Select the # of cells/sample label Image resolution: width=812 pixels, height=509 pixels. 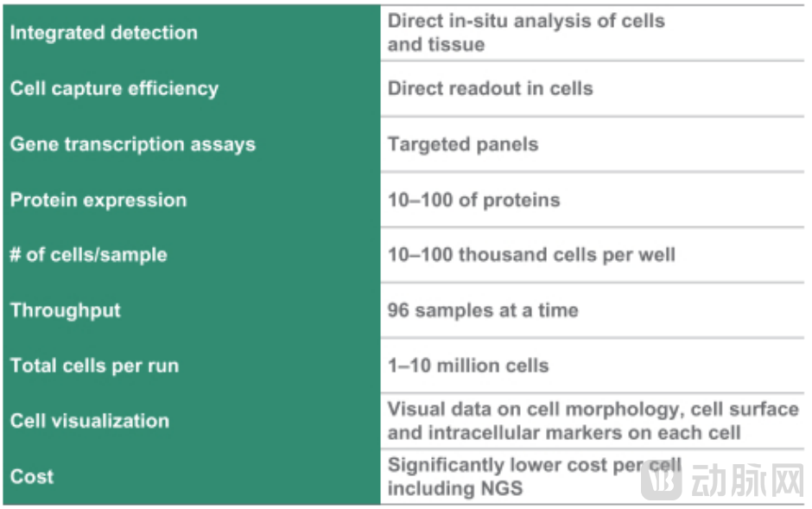[x=88, y=255]
